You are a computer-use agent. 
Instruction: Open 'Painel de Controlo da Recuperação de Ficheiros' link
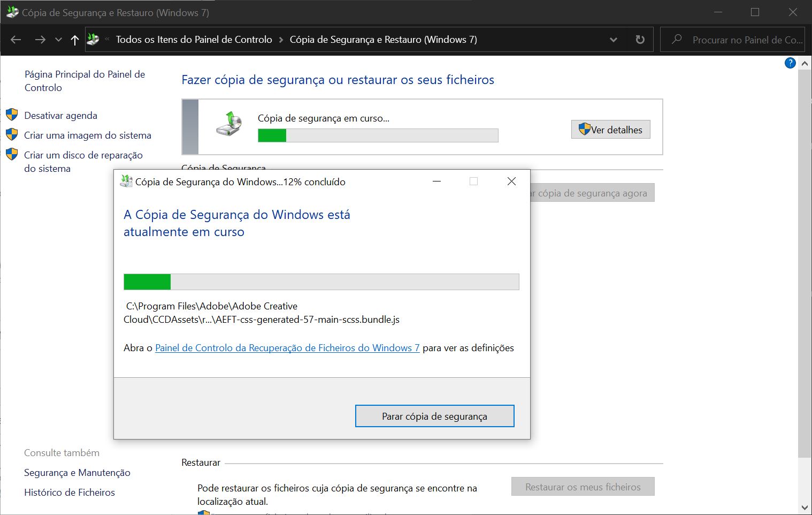[287, 348]
